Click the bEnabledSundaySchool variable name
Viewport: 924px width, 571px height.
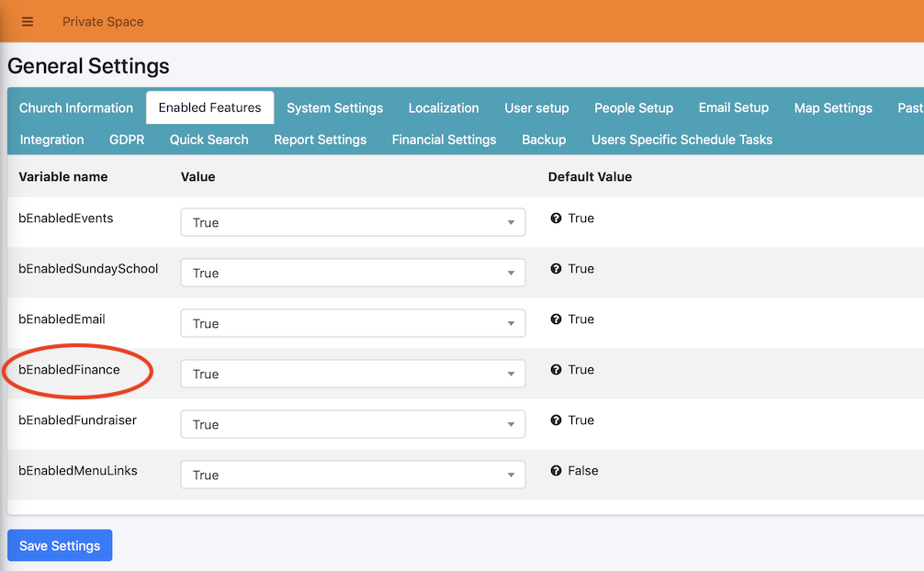88,269
